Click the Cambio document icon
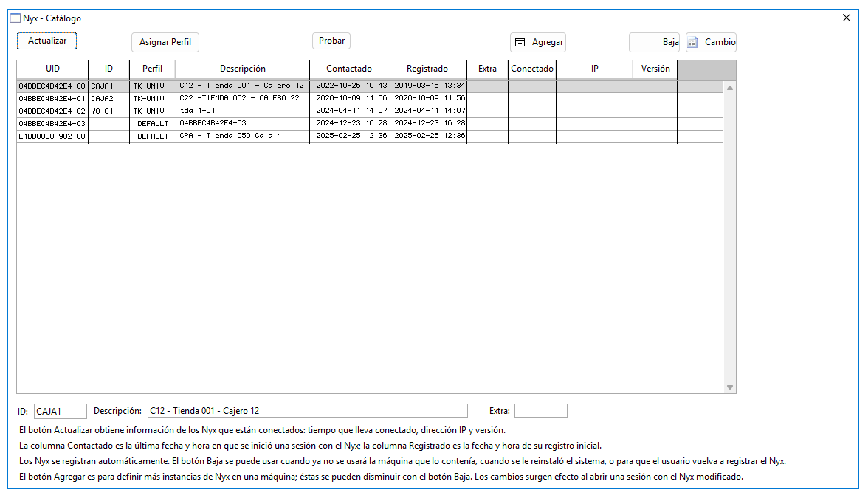Image resolution: width=868 pixels, height=495 pixels. [x=692, y=43]
